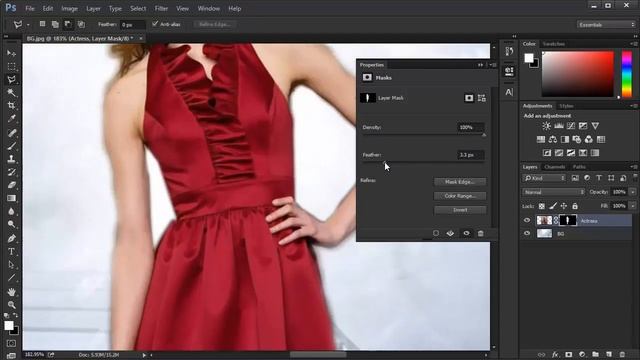Click the Add vector mask icon in Properties
The height and width of the screenshot is (360, 640).
coord(482,98)
